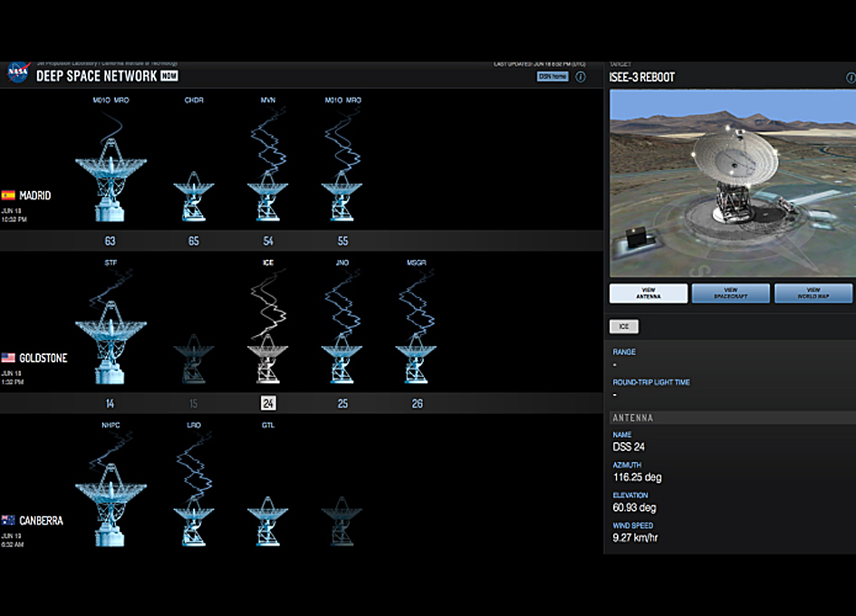The image size is (856, 616).
Task: Click antenna number 54 label
Action: coord(268,241)
